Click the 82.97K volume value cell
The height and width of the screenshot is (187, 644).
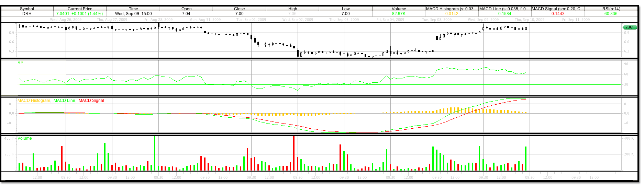(x=399, y=14)
